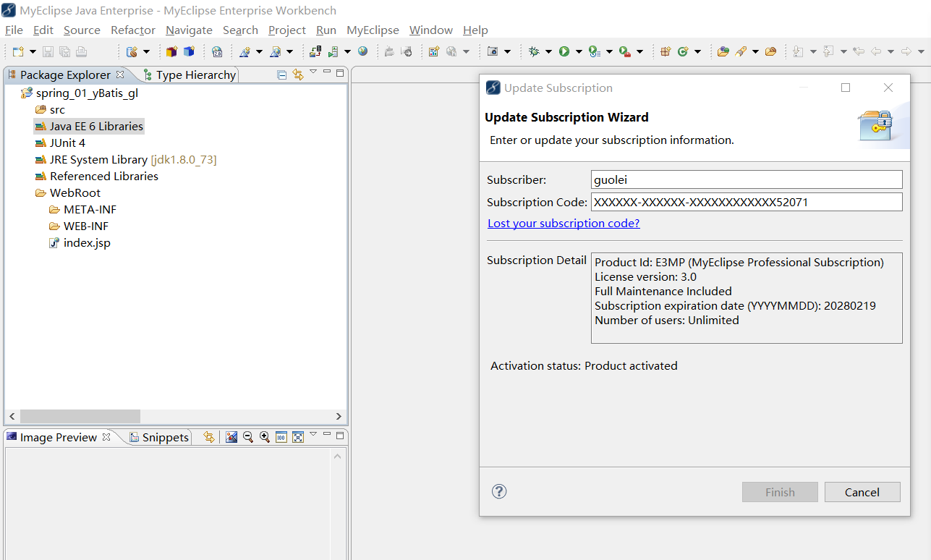Click the Finish button in the wizard

pyautogui.click(x=780, y=492)
